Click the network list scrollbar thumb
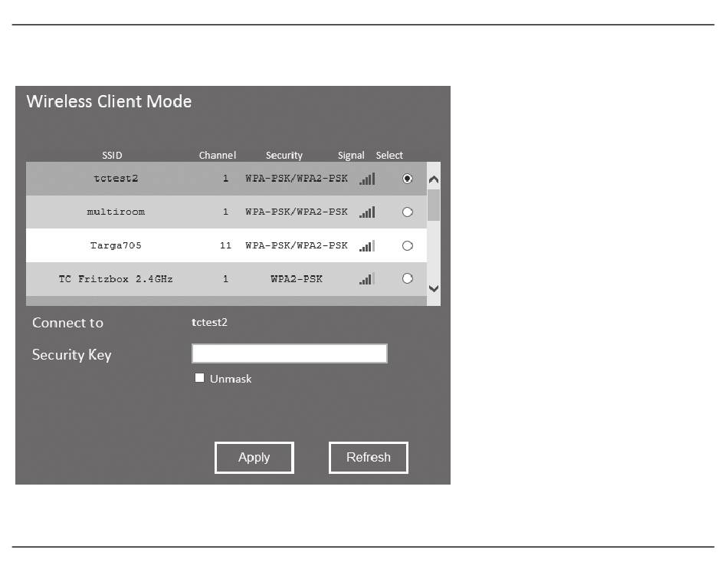Screen dimensions: 728x572 pyautogui.click(x=434, y=205)
